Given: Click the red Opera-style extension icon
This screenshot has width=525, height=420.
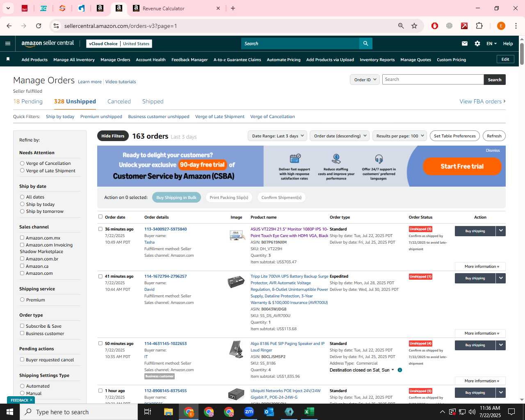Looking at the screenshot, I should (x=435, y=26).
